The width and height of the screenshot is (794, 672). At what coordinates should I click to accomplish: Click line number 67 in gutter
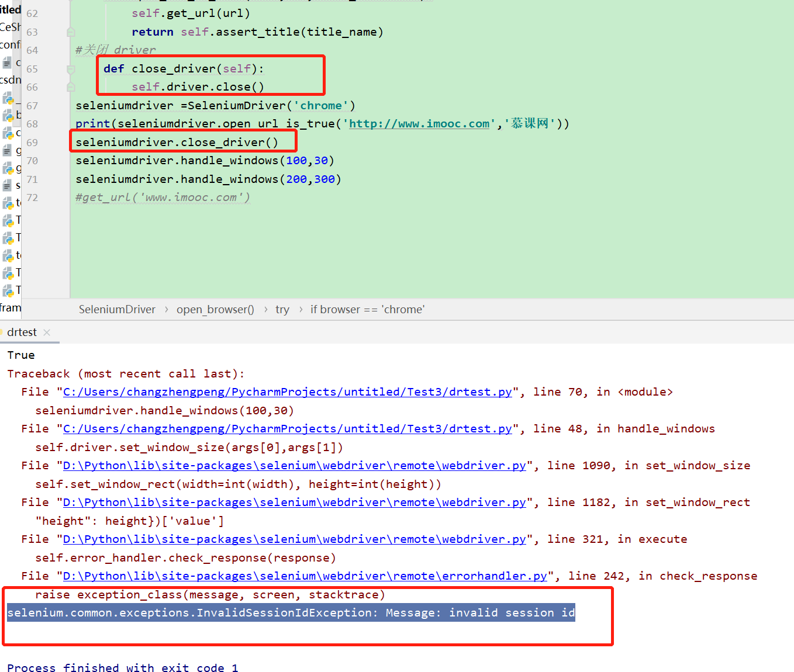tap(32, 106)
